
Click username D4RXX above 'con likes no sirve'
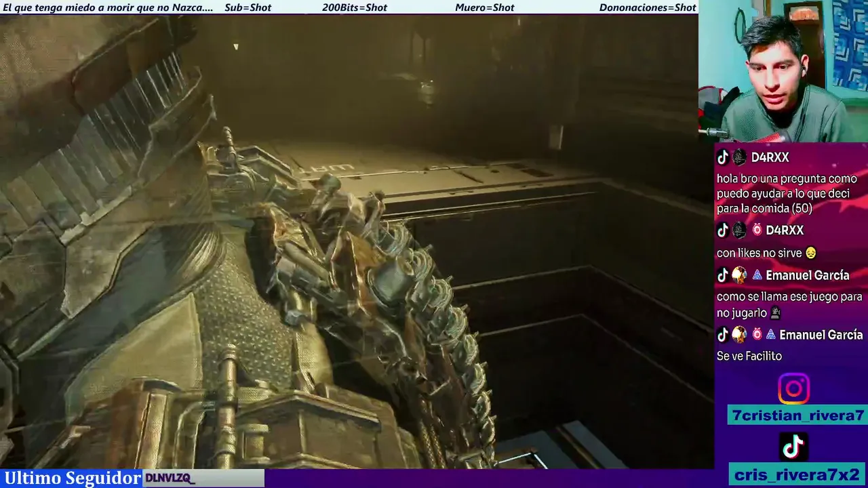785,230
